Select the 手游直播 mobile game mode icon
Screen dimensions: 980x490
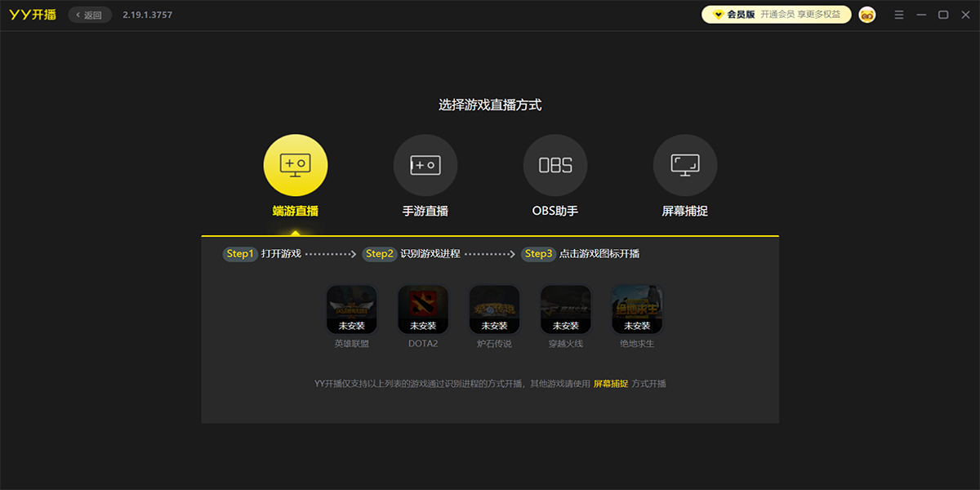tap(425, 164)
